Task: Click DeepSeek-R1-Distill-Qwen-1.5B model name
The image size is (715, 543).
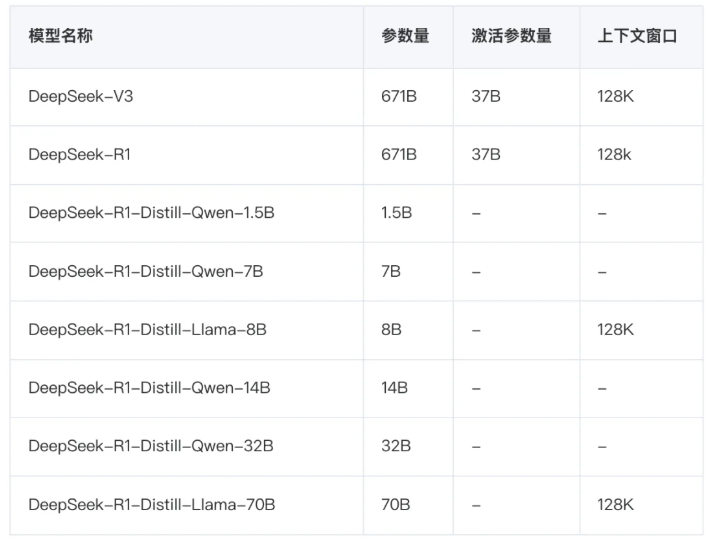Action: pos(151,213)
